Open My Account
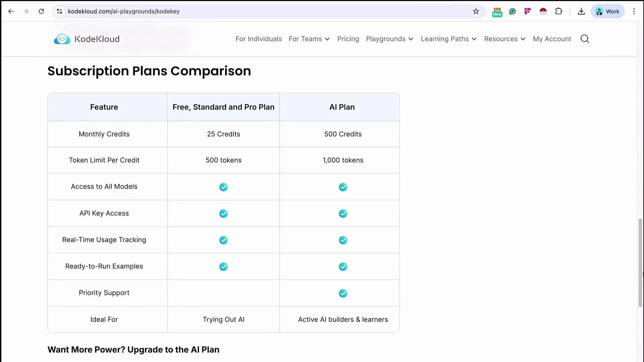Image resolution: width=644 pixels, height=362 pixels. click(552, 39)
